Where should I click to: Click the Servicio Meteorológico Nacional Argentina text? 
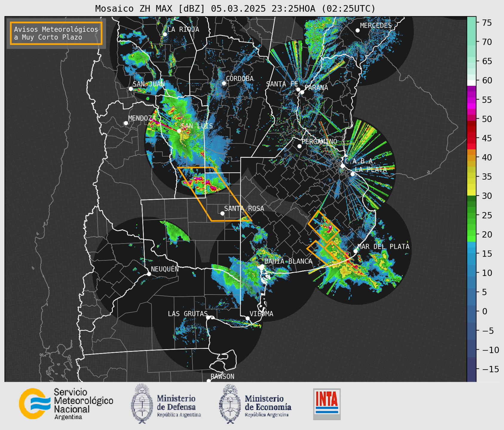click(83, 404)
